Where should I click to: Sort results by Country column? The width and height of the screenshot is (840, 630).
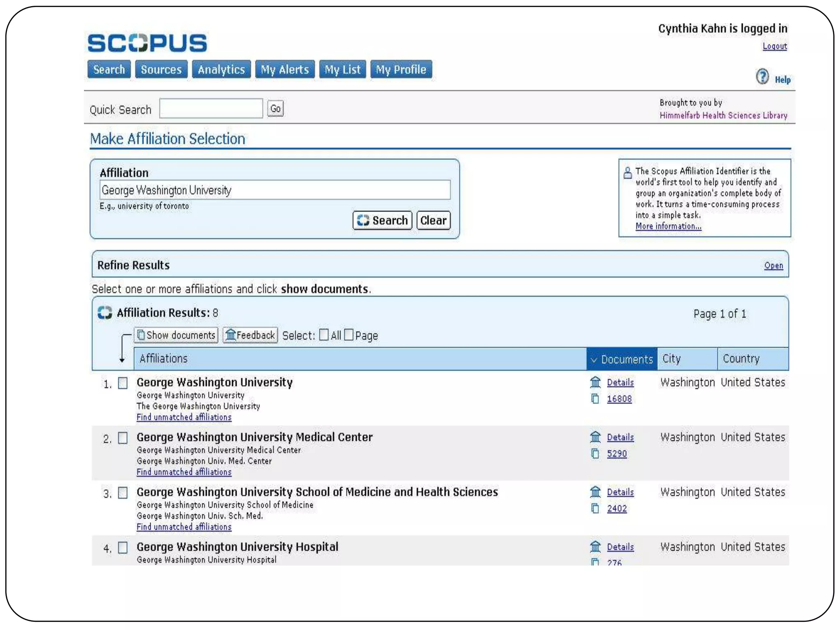pyautogui.click(x=741, y=359)
